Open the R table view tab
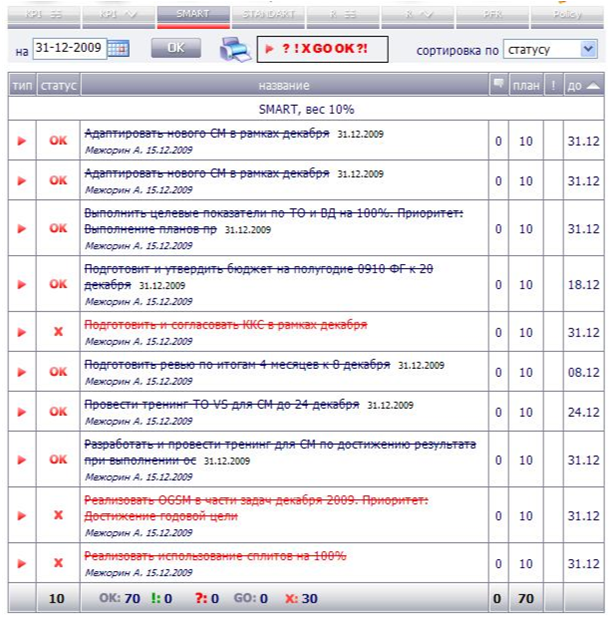This screenshot has width=611, height=617. click(343, 16)
